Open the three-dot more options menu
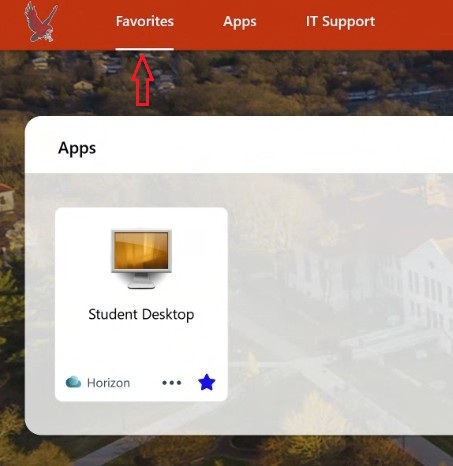The height and width of the screenshot is (466, 453). 172,383
